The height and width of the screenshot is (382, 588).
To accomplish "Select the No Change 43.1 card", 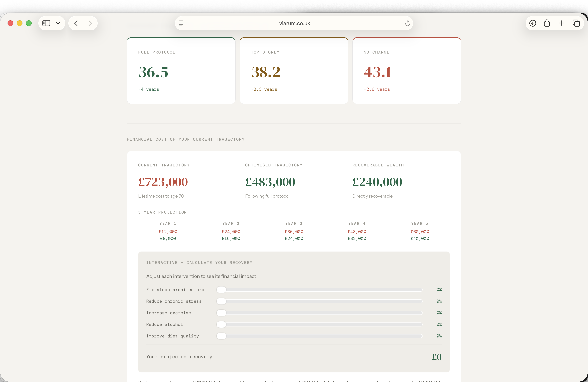I will click(x=407, y=71).
